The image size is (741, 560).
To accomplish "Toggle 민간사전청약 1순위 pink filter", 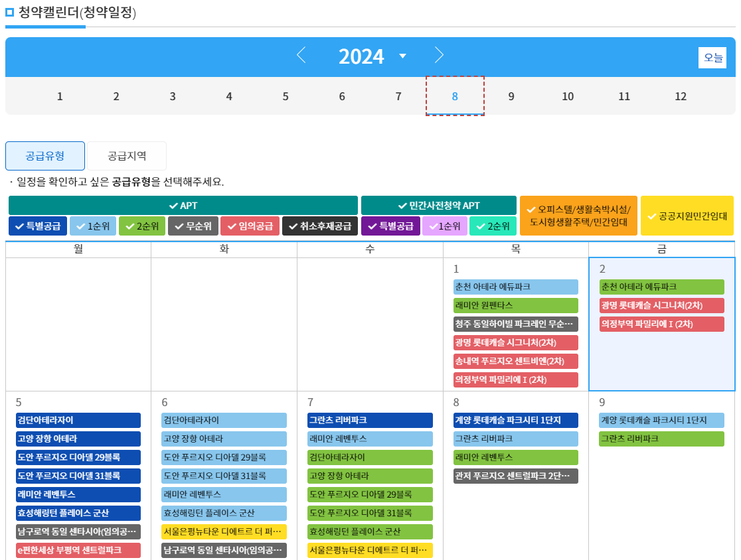I will [445, 226].
